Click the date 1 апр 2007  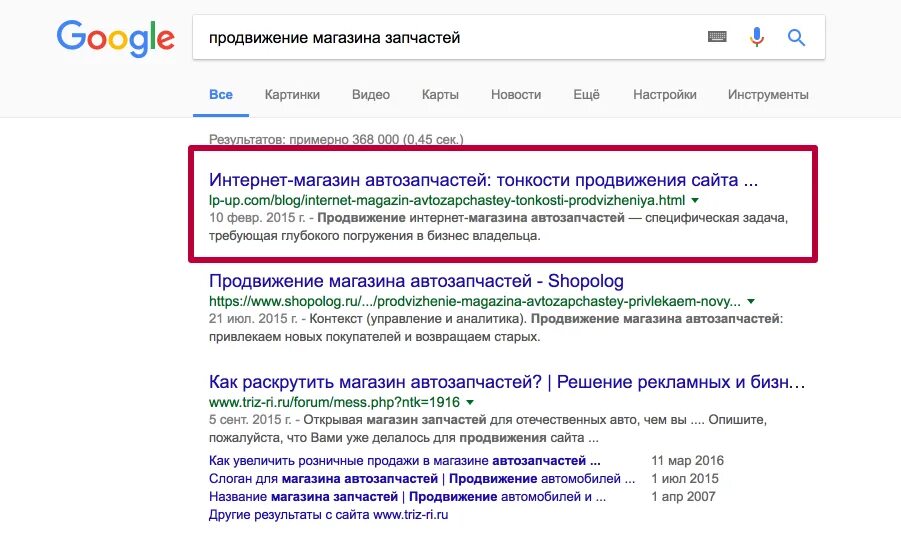tap(683, 496)
